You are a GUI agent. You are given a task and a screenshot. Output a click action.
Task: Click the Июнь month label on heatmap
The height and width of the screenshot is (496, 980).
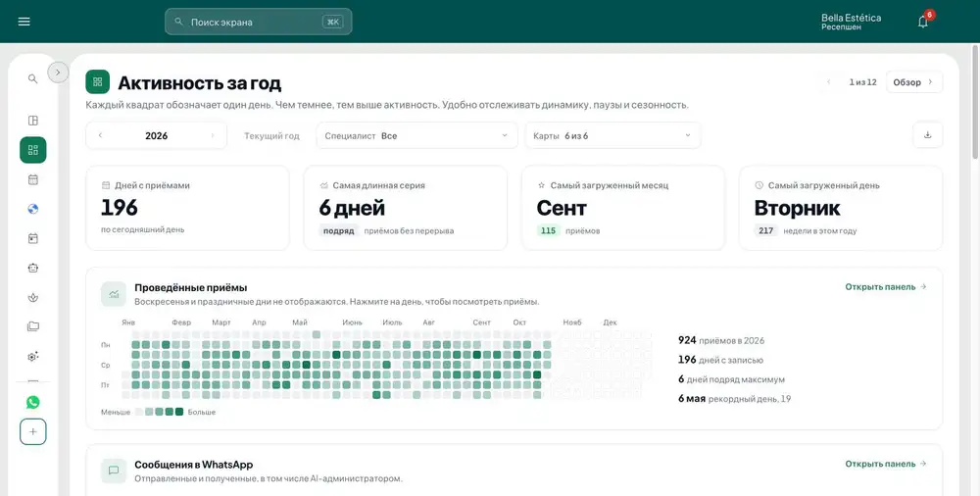353,322
